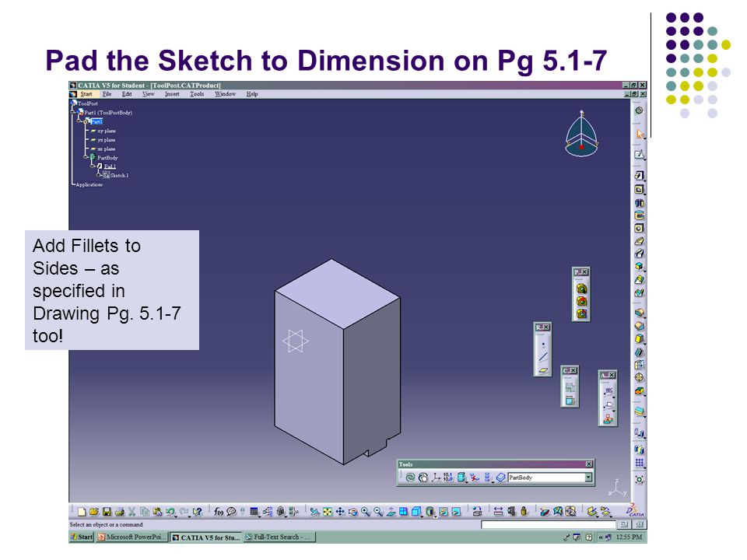The height and width of the screenshot is (560, 747).
Task: Click the Line icon in floating R toolbar
Action: [543, 357]
